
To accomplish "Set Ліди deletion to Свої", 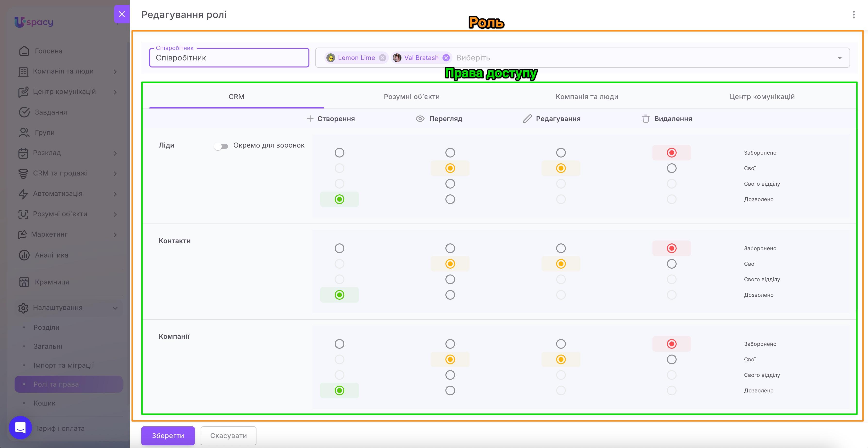I will pyautogui.click(x=671, y=168).
